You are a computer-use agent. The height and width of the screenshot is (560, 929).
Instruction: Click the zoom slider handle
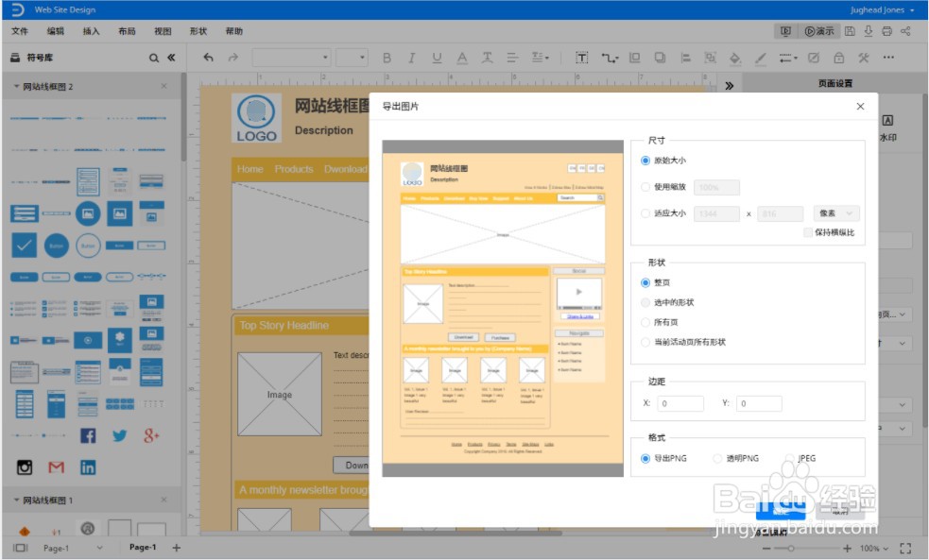790,548
